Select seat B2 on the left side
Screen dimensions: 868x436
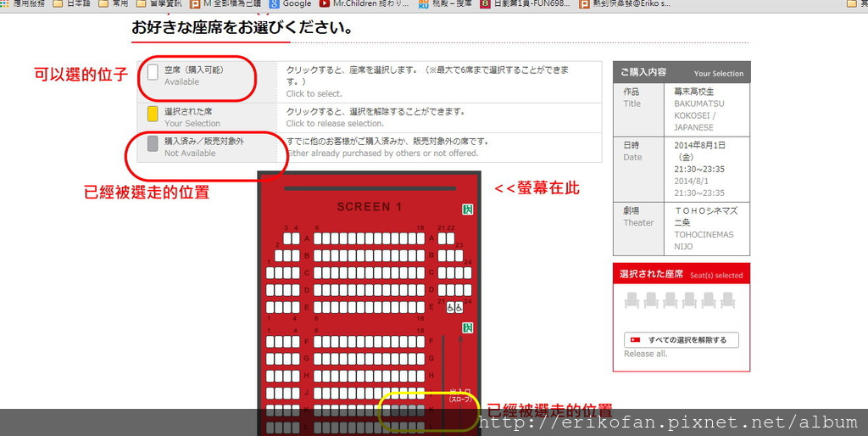[x=278, y=255]
